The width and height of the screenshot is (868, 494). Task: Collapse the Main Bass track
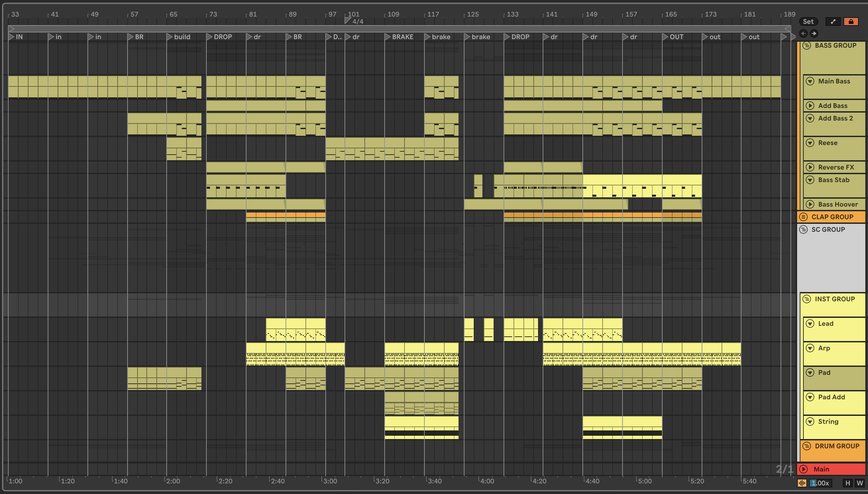click(x=810, y=81)
